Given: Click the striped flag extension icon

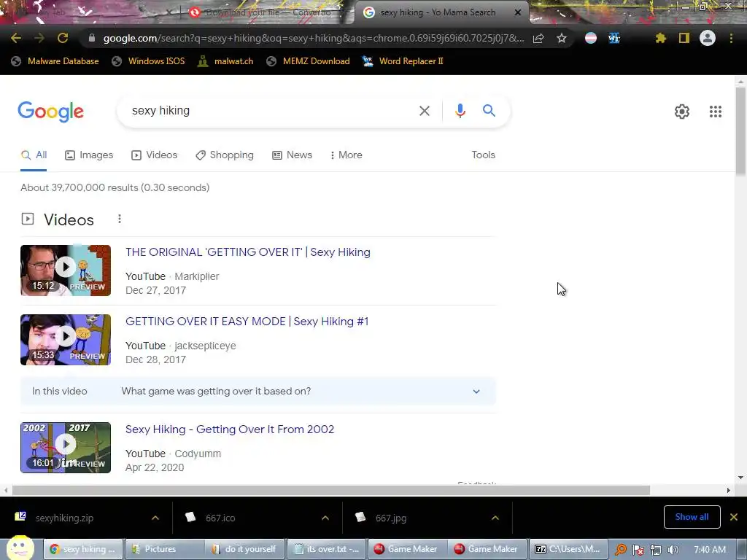Looking at the screenshot, I should tap(591, 38).
